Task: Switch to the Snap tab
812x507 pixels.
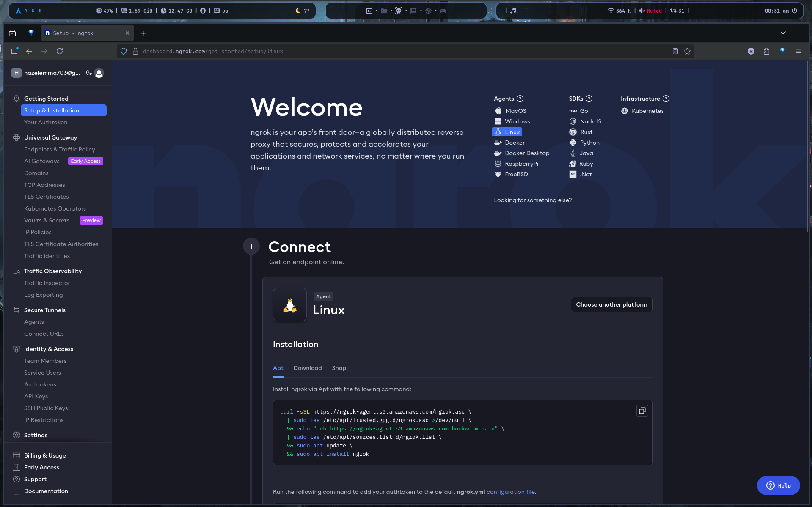Action: (x=339, y=368)
